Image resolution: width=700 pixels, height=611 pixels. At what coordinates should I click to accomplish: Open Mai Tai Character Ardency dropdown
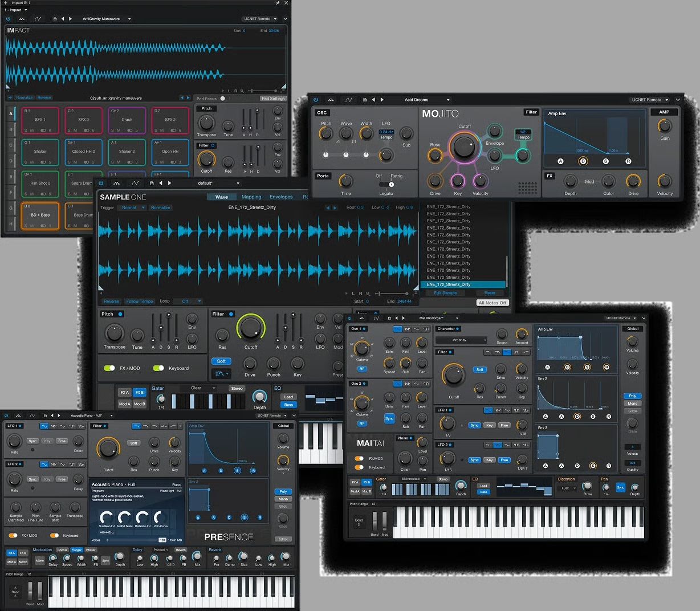462,340
